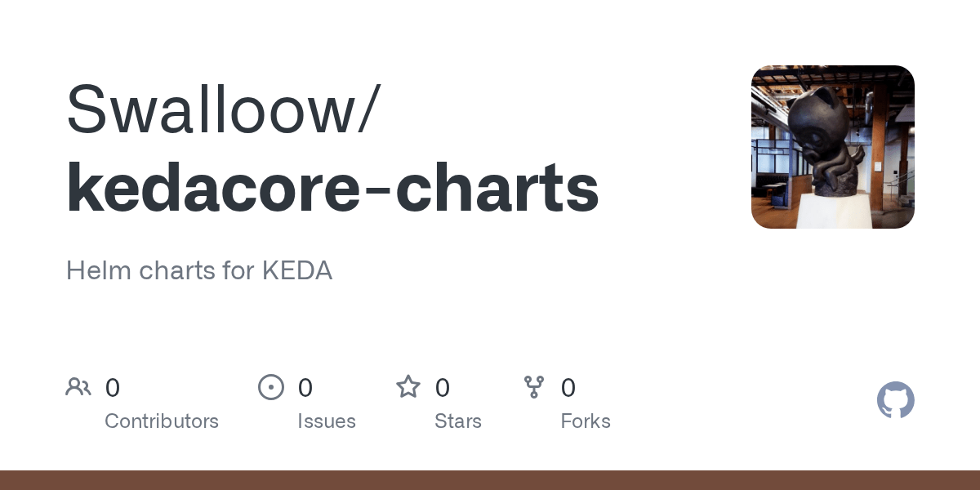Viewport: 980px width, 490px height.
Task: Click the forks count zero
Action: pos(568,388)
